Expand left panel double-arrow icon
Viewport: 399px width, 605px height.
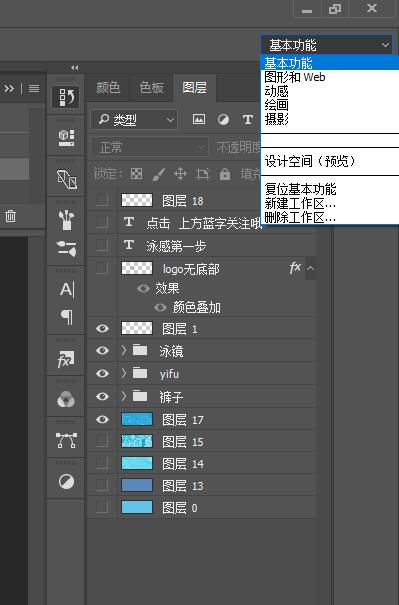click(9, 88)
